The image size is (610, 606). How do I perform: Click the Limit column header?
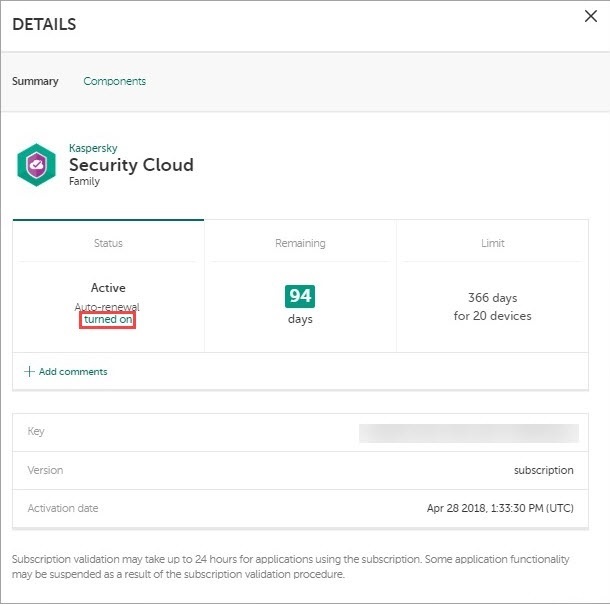tap(492, 243)
